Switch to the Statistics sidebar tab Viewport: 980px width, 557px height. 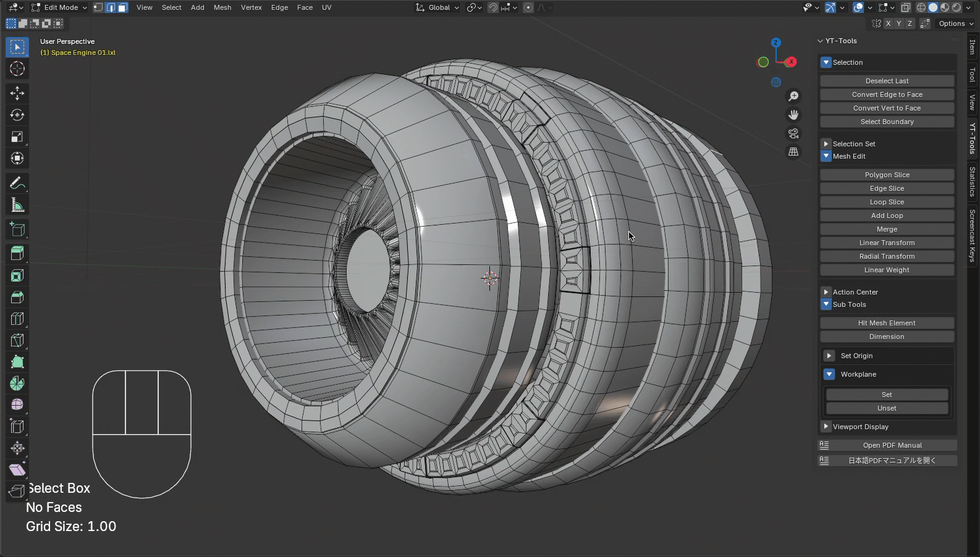pyautogui.click(x=972, y=182)
